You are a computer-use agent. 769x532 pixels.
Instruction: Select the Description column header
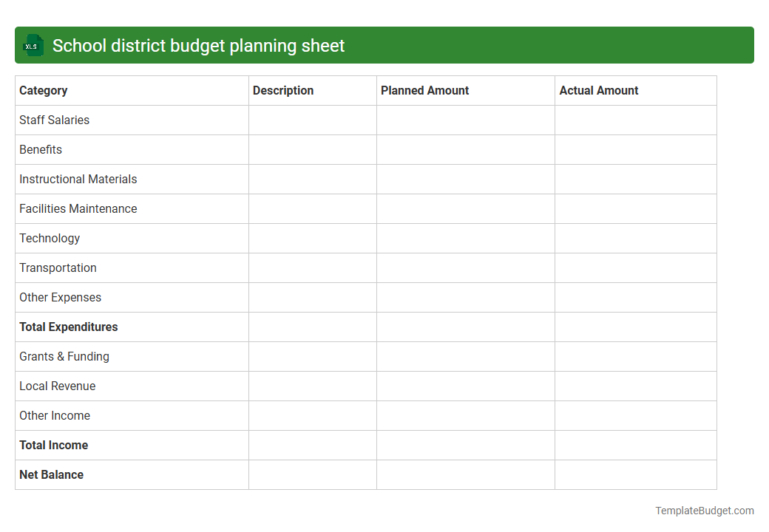[283, 90]
